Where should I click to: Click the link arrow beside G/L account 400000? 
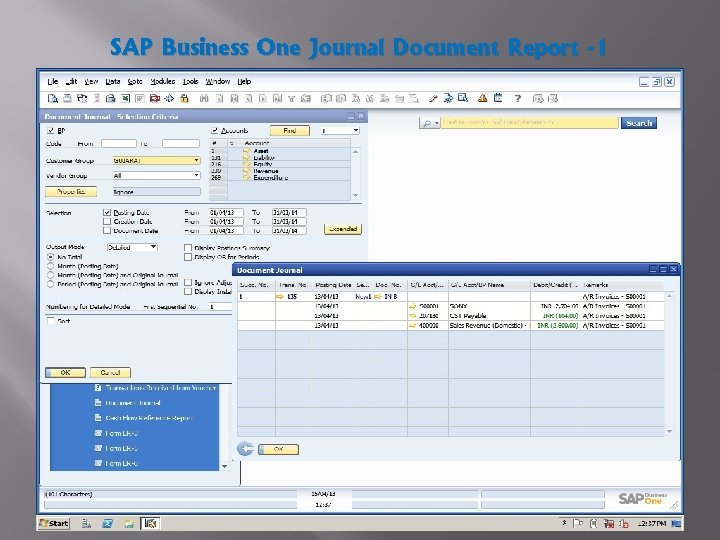412,325
